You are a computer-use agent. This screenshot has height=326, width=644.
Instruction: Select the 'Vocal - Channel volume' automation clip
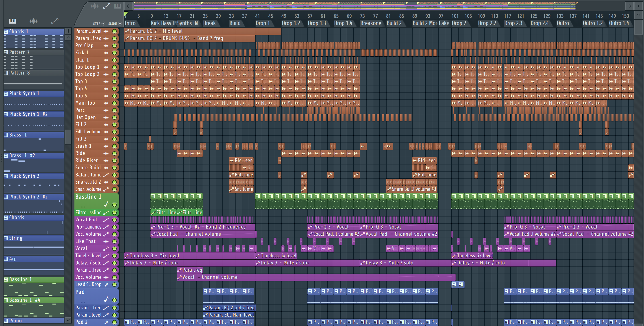pos(316,278)
